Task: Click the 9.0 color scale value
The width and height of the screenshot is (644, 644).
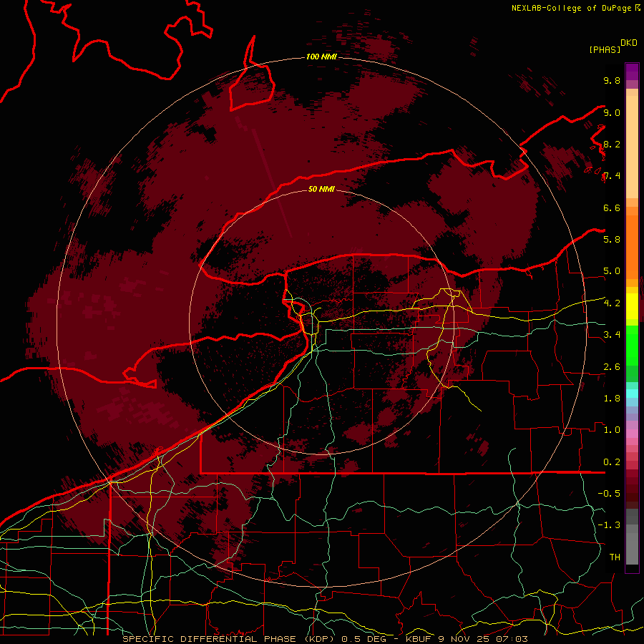Action: (612, 112)
